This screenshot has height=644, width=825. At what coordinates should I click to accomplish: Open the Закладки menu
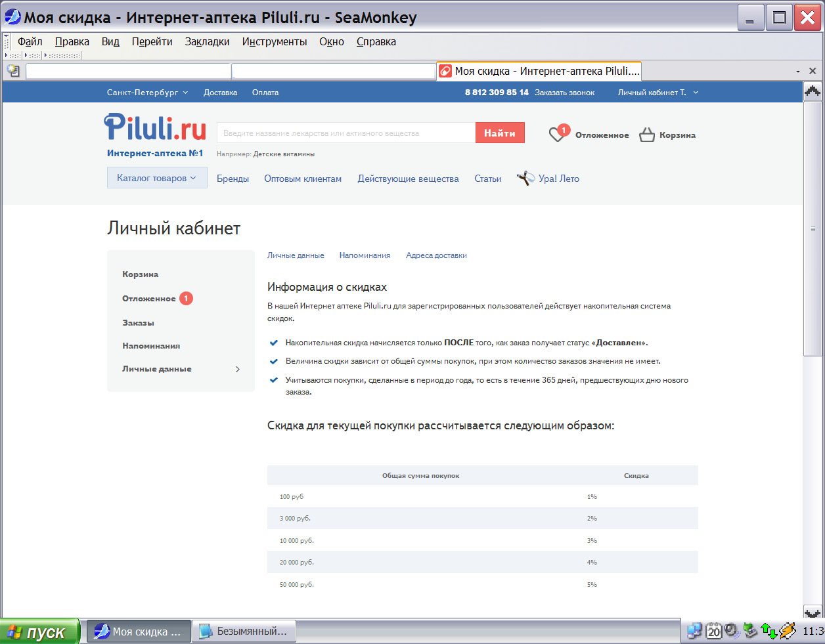207,41
